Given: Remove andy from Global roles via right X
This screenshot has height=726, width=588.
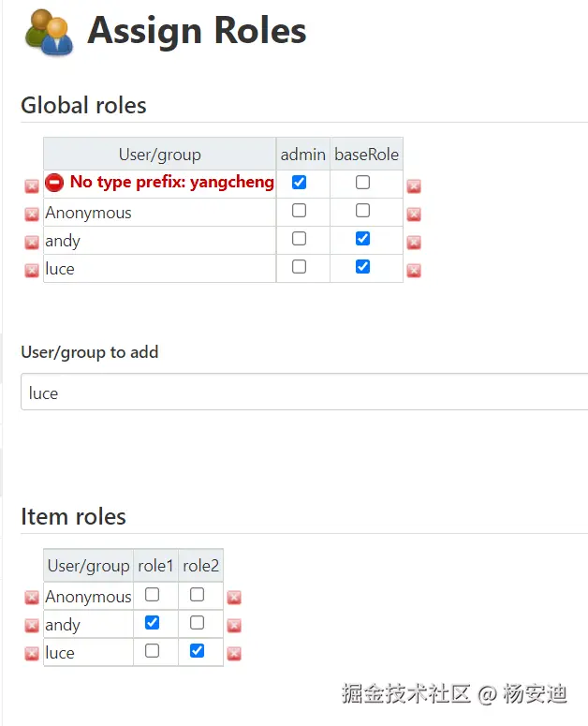Looking at the screenshot, I should tap(414, 243).
